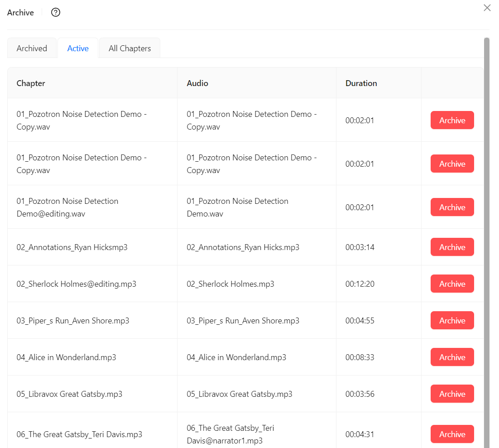
Task: Open the All Chapters tab
Action: point(129,48)
